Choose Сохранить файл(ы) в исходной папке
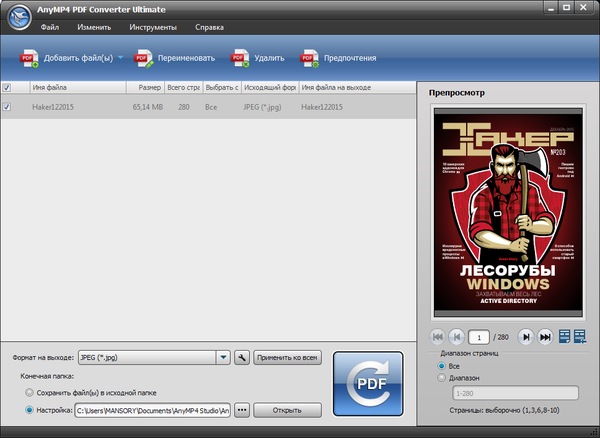Image resolution: width=600 pixels, height=438 pixels. [x=29, y=393]
